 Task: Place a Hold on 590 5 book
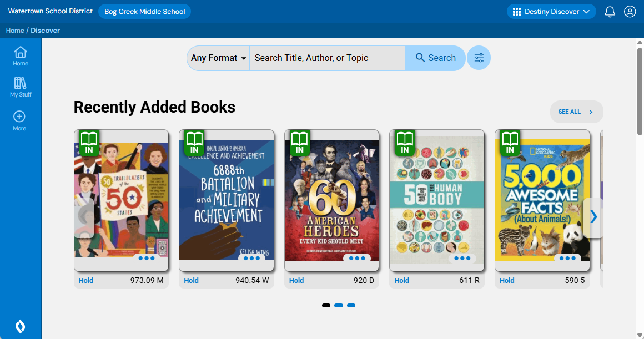507,280
